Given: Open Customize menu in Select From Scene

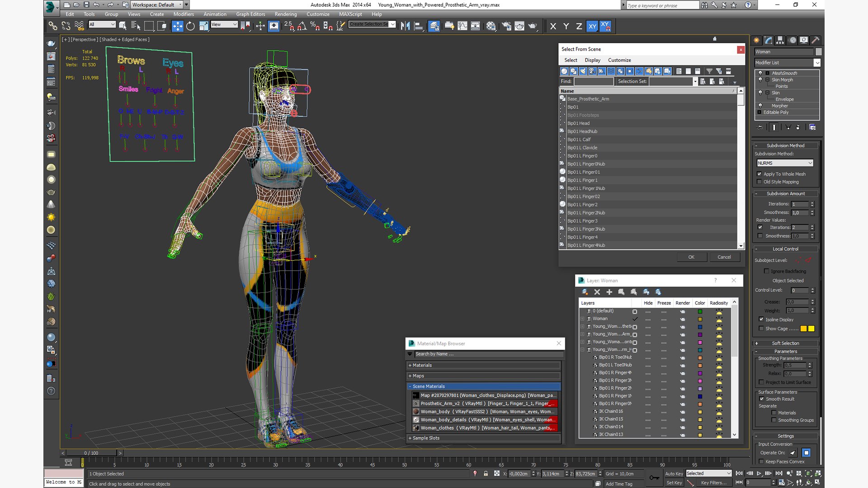Looking at the screenshot, I should point(619,60).
